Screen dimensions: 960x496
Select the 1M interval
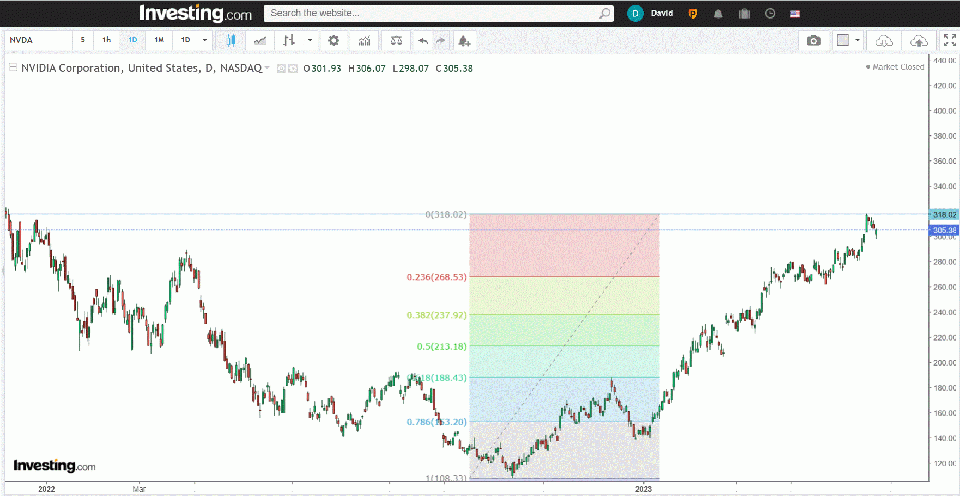click(x=159, y=40)
